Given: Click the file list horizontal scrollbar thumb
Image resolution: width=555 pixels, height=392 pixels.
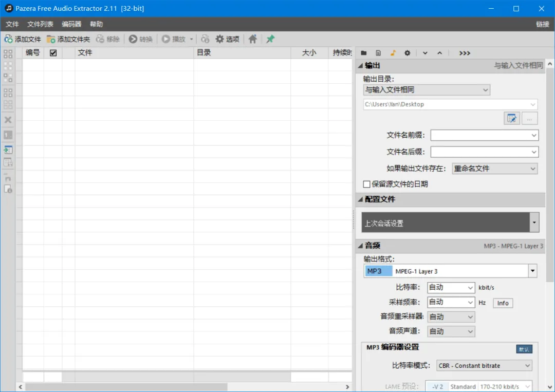Looking at the screenshot, I should (126, 387).
